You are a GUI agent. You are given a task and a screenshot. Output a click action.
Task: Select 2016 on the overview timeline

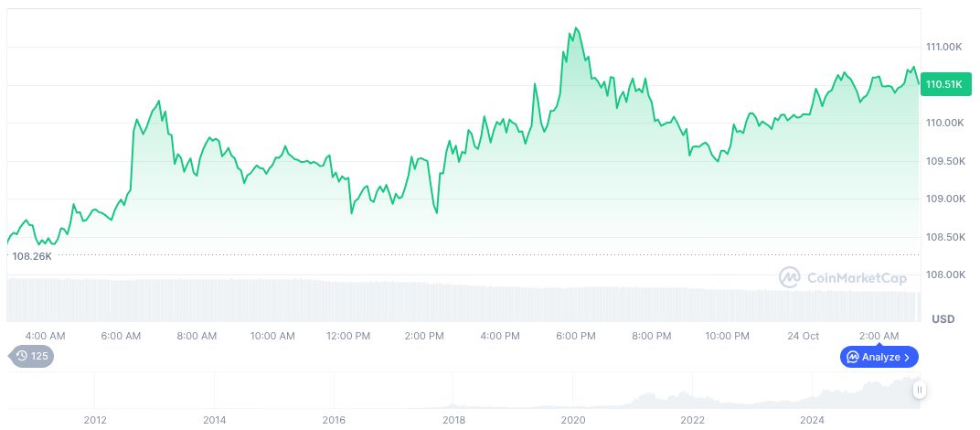pyautogui.click(x=334, y=420)
